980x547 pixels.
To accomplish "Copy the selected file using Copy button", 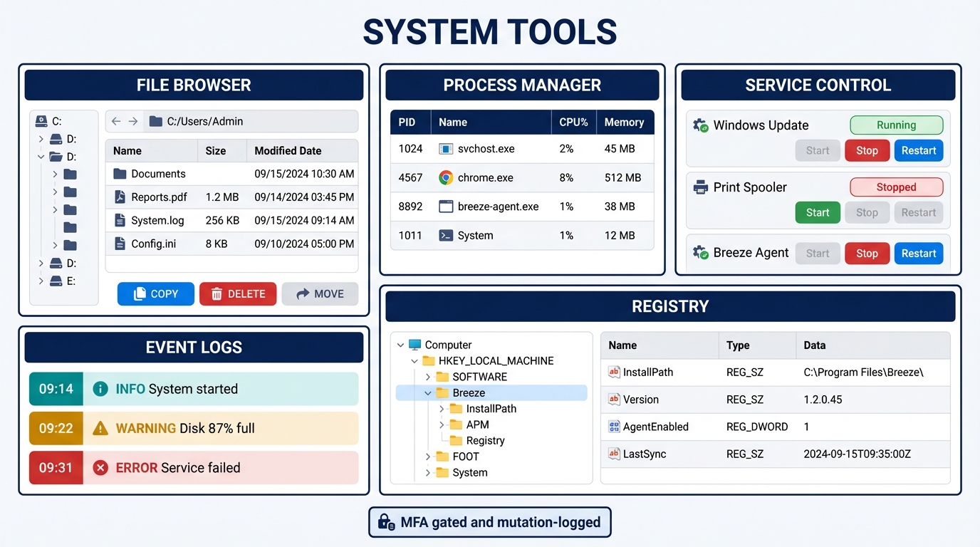I will [155, 293].
